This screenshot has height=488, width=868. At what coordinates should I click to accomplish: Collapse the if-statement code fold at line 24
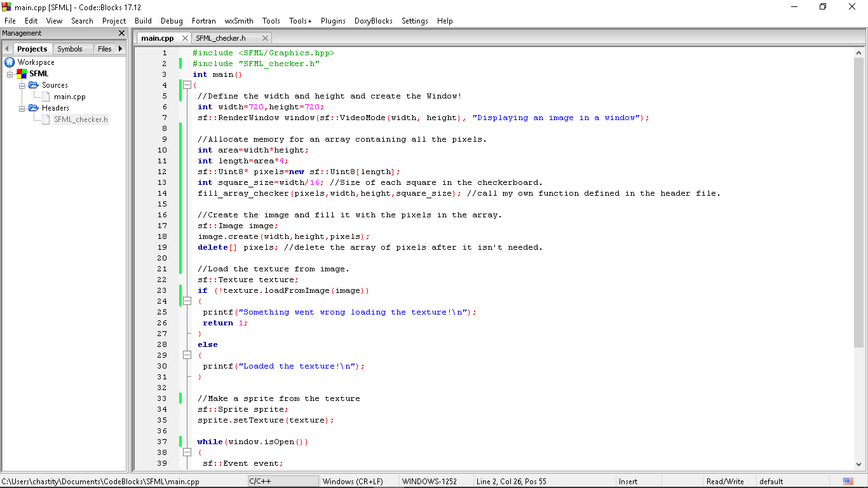tap(187, 301)
